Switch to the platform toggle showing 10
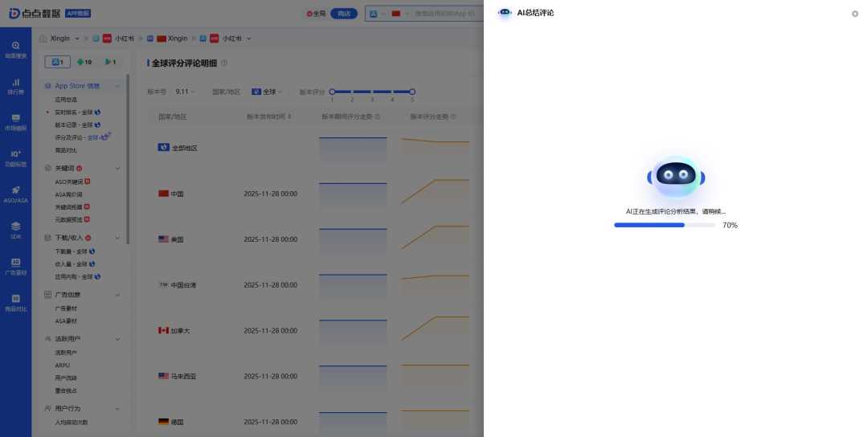Screen dimensions: 868x437 tap(84, 62)
